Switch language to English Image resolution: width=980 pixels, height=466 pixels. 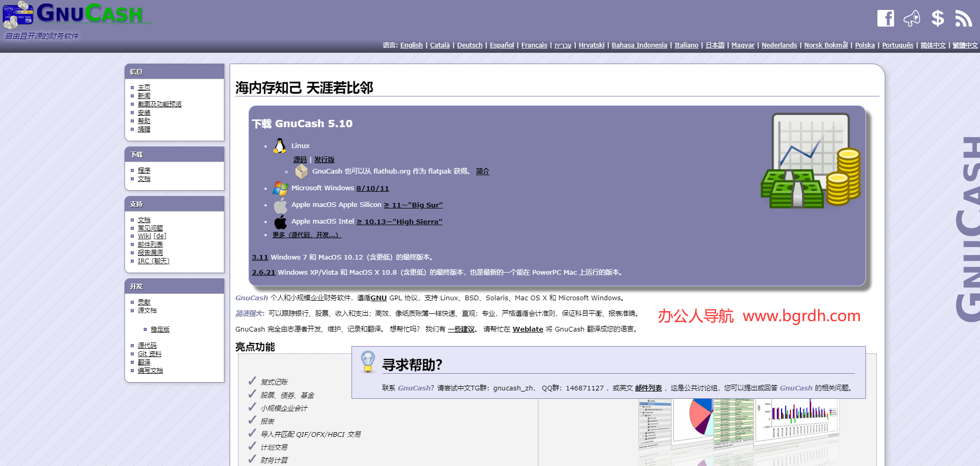pyautogui.click(x=411, y=45)
